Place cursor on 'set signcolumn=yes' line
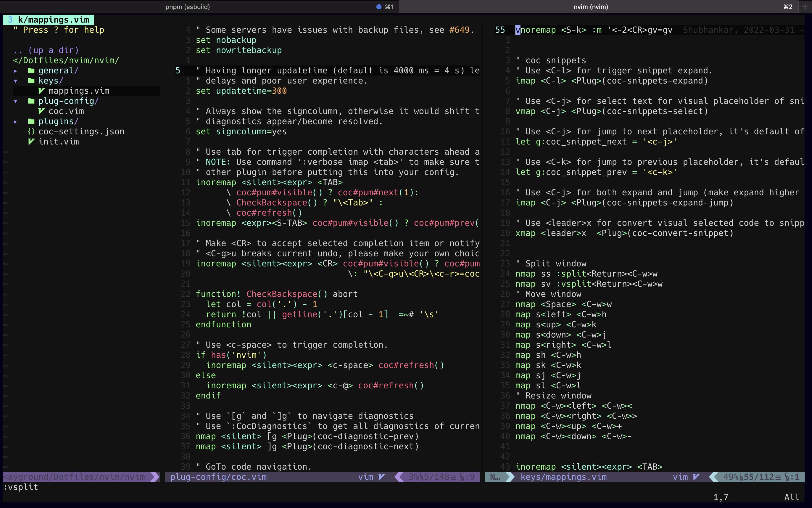 241,131
